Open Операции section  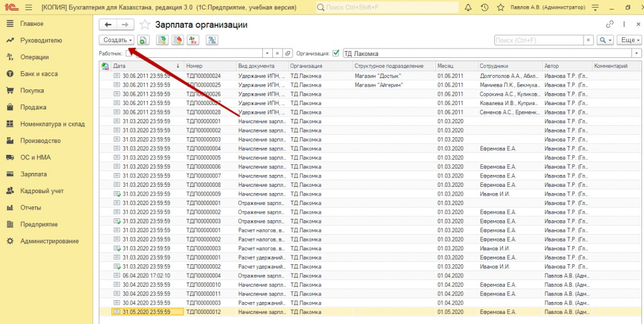35,57
